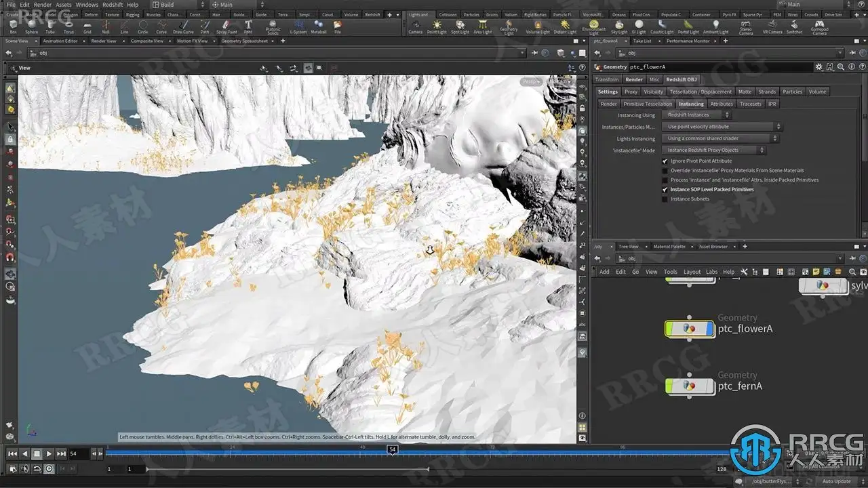The height and width of the screenshot is (488, 868).
Task: Expand the 'instancefile' Mode dropdown
Action: pos(715,150)
